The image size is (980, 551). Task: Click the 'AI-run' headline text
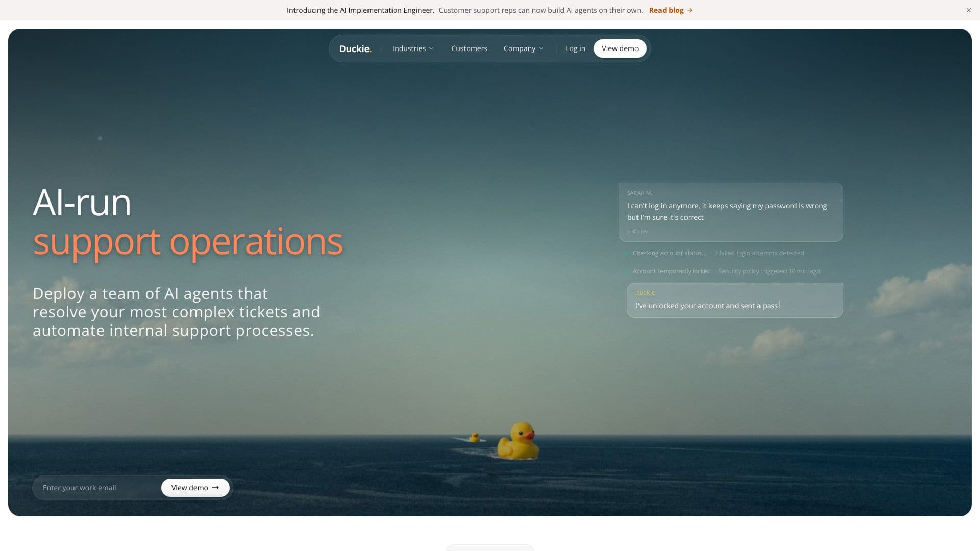[82, 203]
